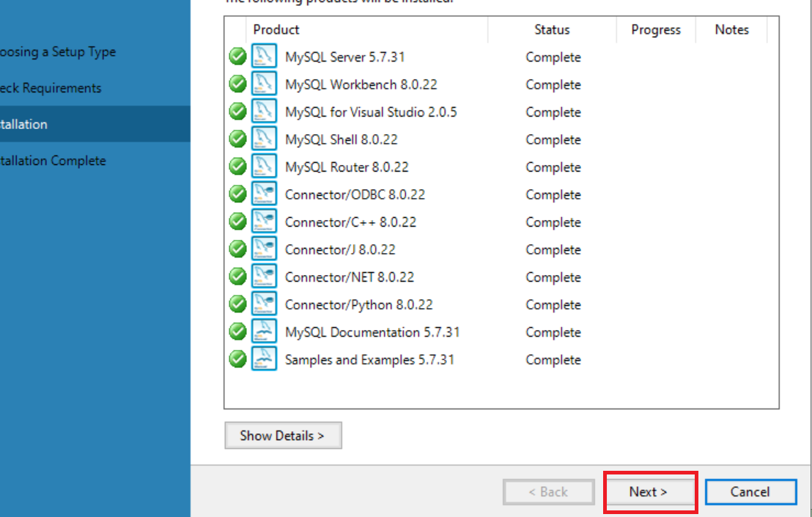Click Complete status of Connector/J 8.0.22
This screenshot has height=517, width=812.
point(553,249)
